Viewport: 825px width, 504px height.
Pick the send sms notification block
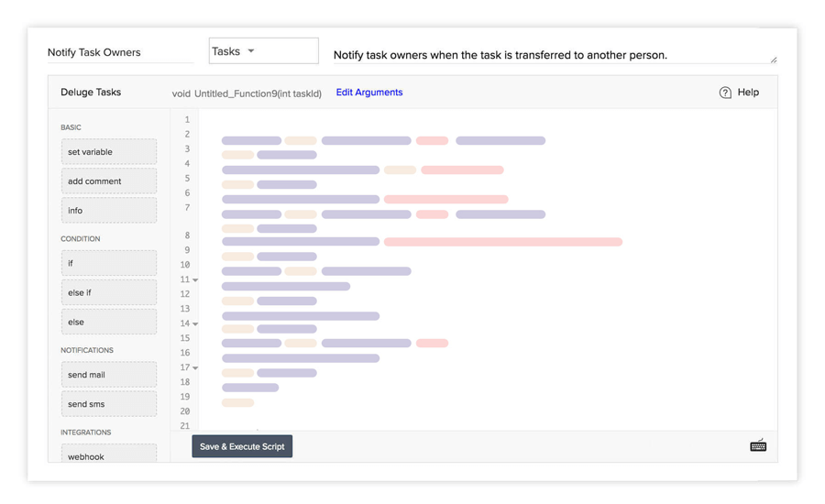(x=109, y=404)
